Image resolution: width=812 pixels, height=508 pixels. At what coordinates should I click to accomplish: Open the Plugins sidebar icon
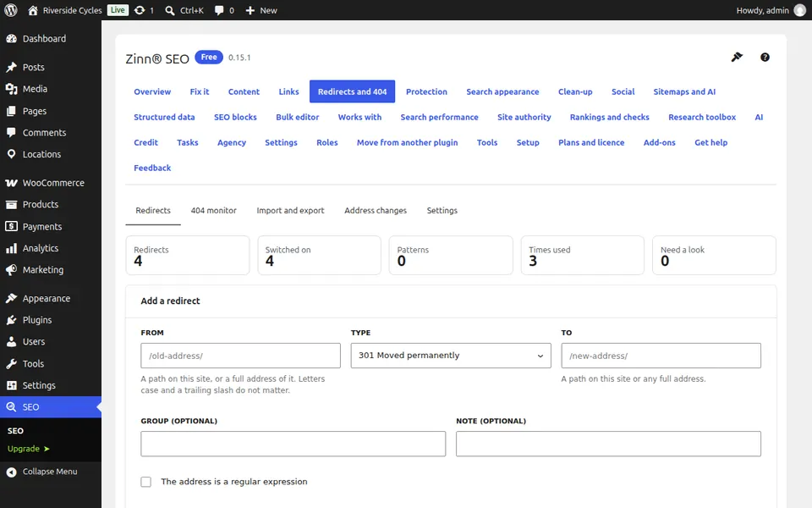(x=11, y=320)
